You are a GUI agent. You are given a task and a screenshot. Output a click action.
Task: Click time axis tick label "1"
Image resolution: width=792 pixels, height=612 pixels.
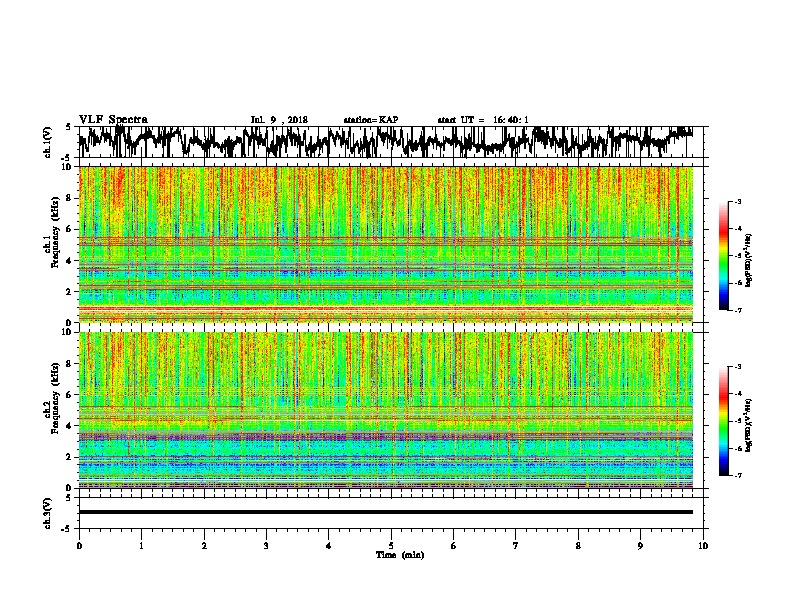point(141,546)
